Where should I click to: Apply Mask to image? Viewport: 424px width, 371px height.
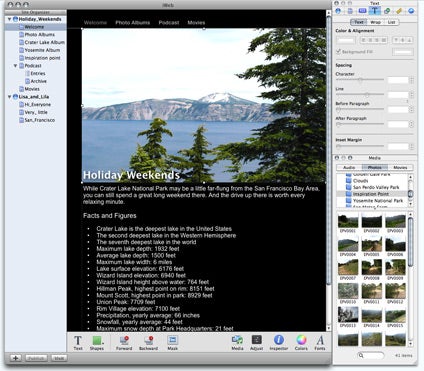point(172,343)
